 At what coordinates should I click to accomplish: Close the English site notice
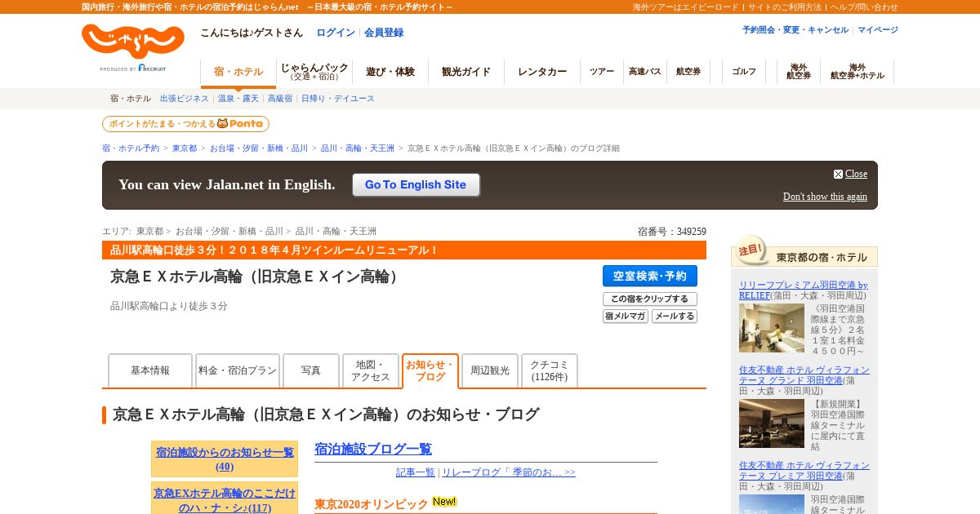pos(850,174)
